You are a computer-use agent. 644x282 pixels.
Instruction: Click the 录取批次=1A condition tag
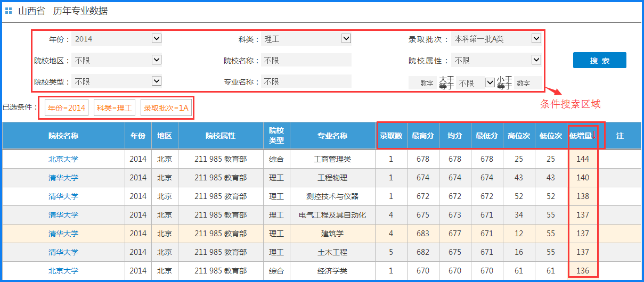(166, 108)
